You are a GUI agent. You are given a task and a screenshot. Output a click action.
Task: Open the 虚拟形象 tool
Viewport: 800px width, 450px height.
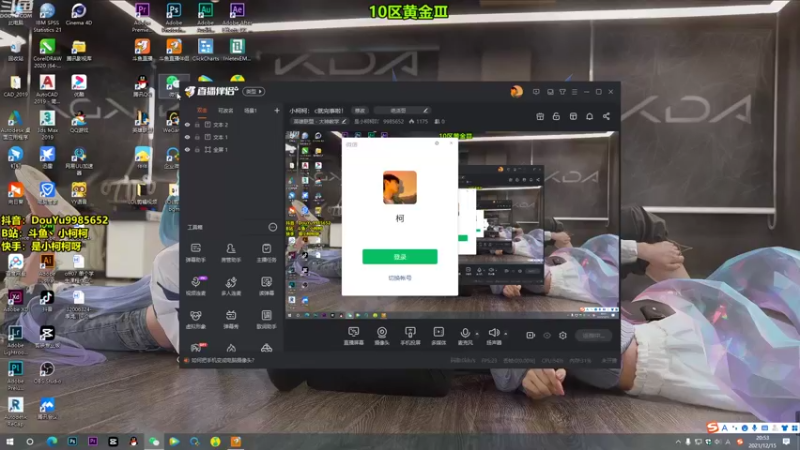(x=195, y=320)
